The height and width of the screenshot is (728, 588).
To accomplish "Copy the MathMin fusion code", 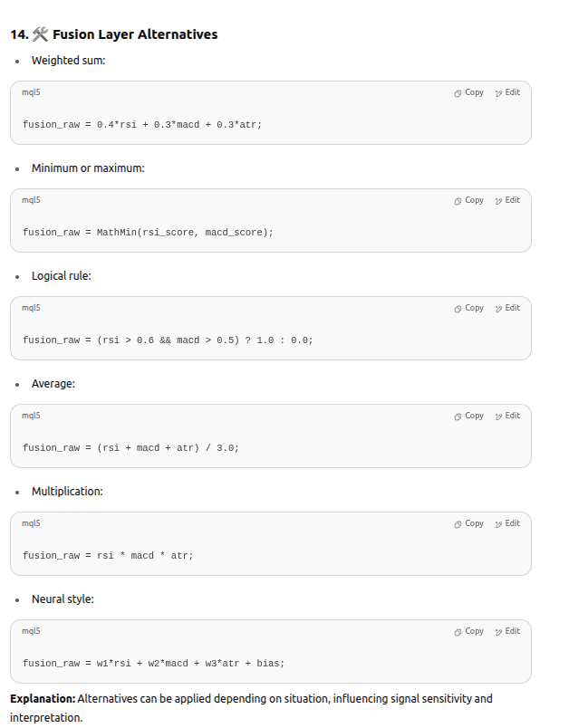I will [469, 200].
